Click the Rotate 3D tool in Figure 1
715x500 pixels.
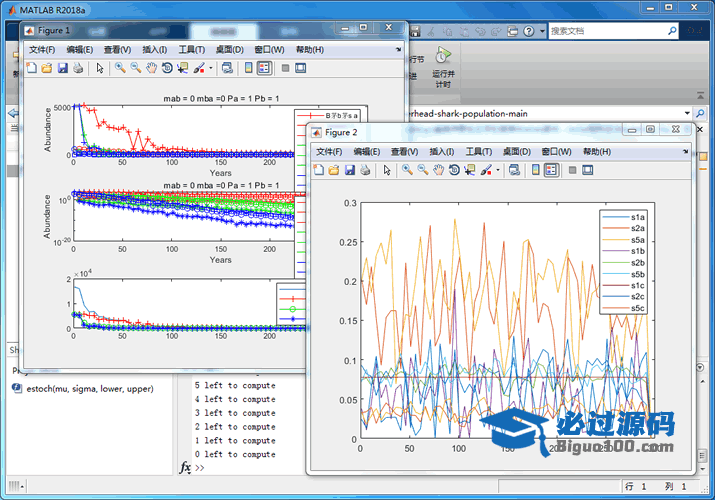[x=167, y=68]
